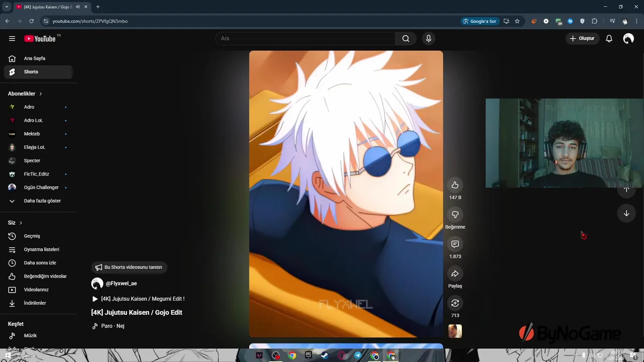Go to the next short arrow
This screenshot has width=644, height=362.
pyautogui.click(x=626, y=213)
